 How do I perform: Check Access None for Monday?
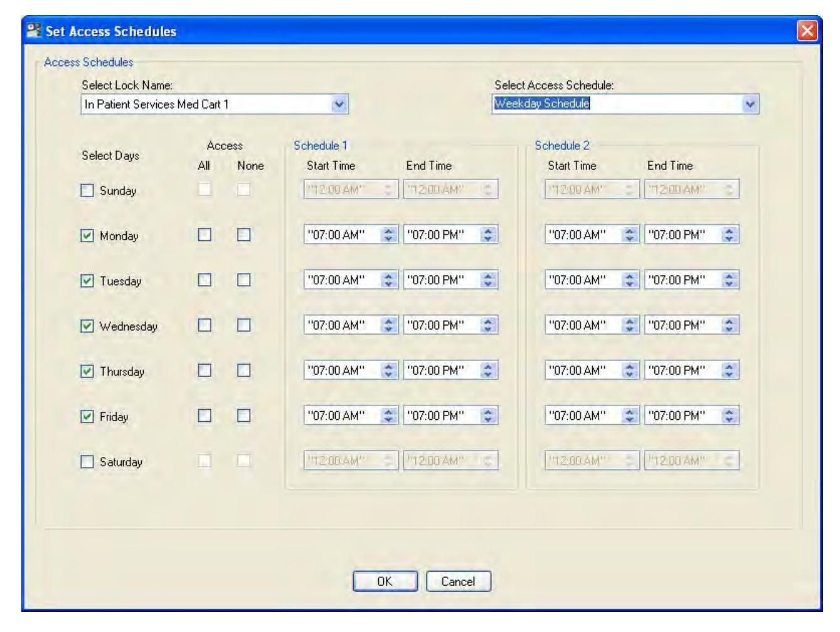[x=244, y=235]
